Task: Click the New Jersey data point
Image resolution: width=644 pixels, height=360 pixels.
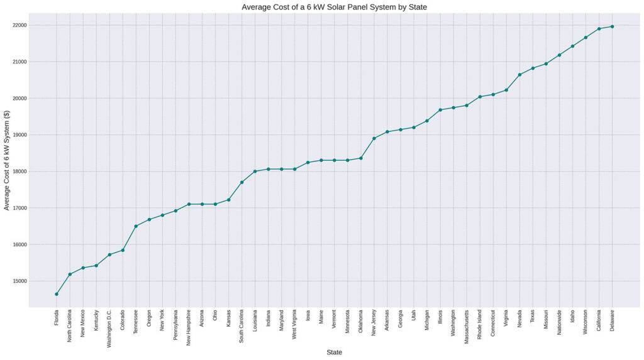Action: [374, 138]
